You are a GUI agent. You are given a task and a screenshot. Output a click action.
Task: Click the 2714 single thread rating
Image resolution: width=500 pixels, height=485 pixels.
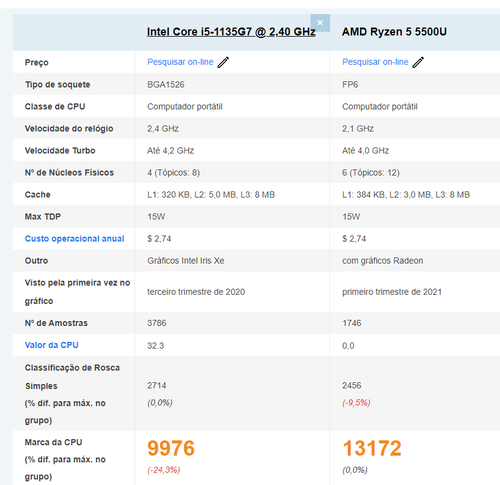tap(157, 386)
